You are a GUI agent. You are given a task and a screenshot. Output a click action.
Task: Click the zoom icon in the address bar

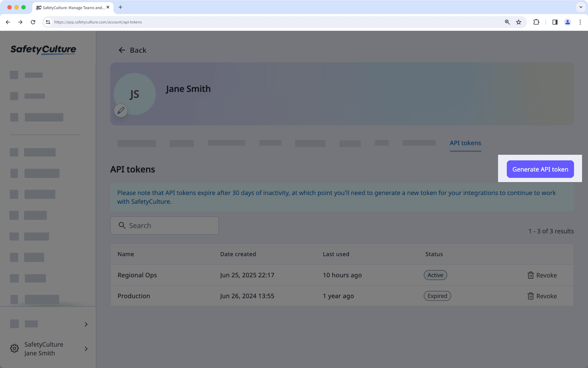point(507,22)
